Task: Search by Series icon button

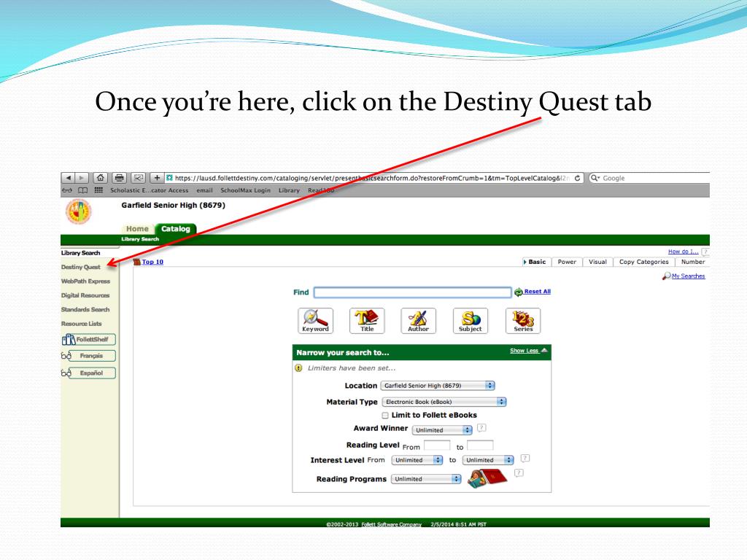Action: point(523,321)
